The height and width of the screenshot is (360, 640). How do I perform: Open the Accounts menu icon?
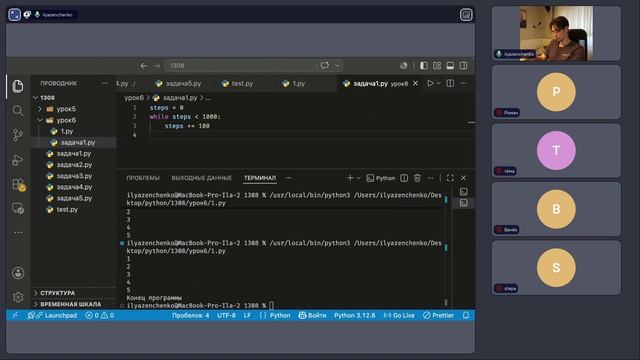[x=18, y=273]
